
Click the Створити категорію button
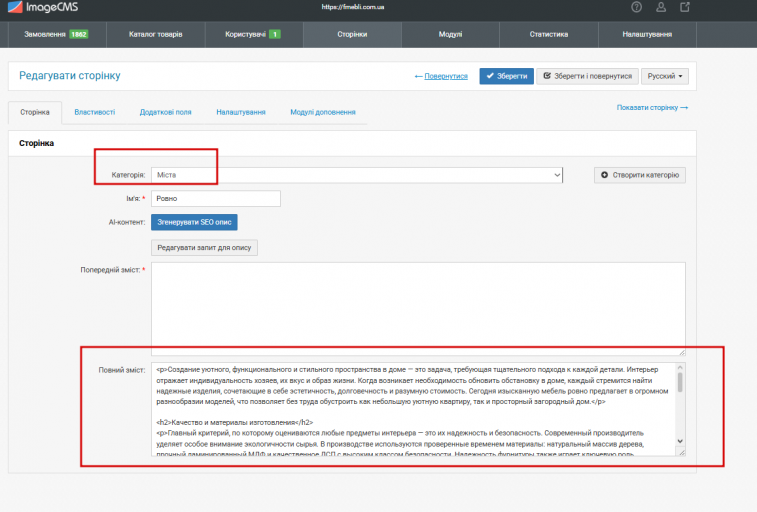[640, 175]
